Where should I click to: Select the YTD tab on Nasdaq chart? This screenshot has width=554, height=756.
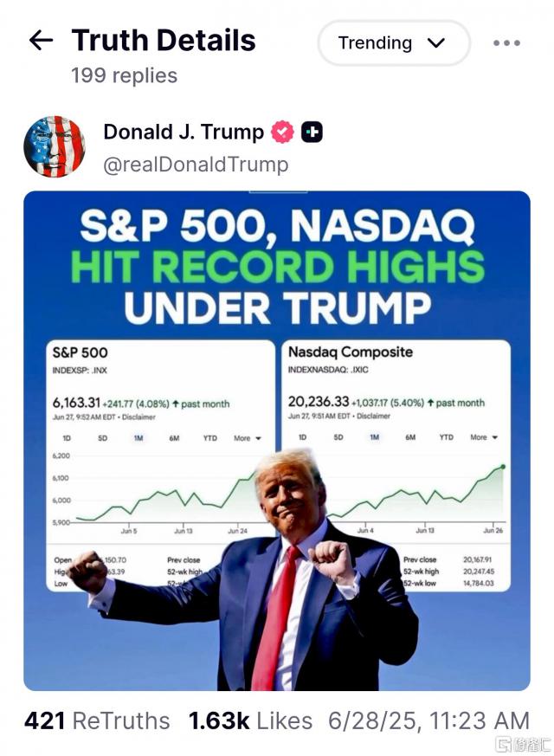pos(446,437)
